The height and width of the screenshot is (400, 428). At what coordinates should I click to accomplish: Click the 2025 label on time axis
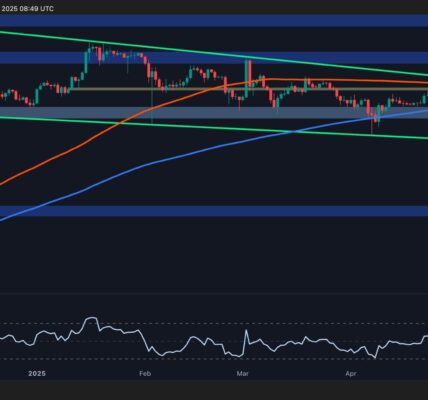point(37,374)
